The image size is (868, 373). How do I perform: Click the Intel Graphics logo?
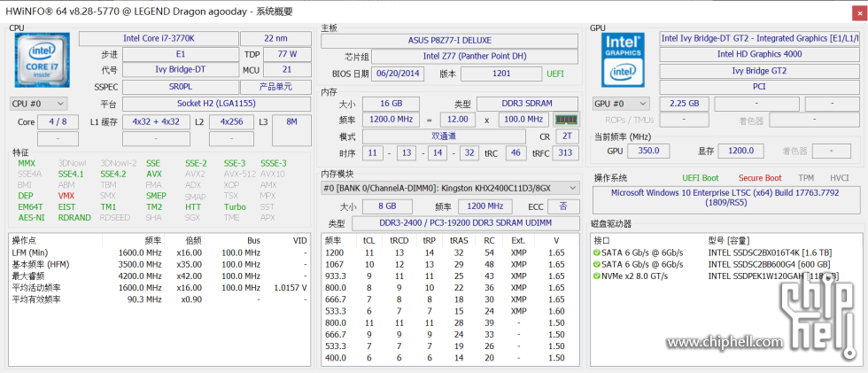tap(624, 61)
